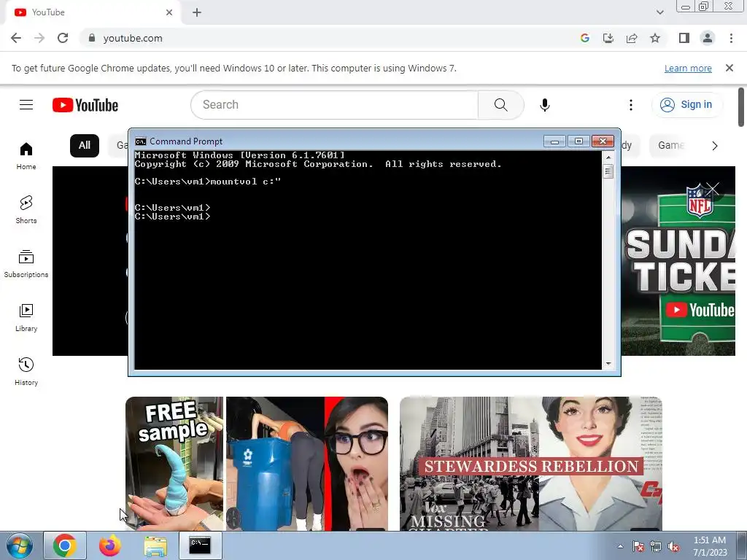Show more category chips with right chevron
The height and width of the screenshot is (560, 747).
point(715,146)
